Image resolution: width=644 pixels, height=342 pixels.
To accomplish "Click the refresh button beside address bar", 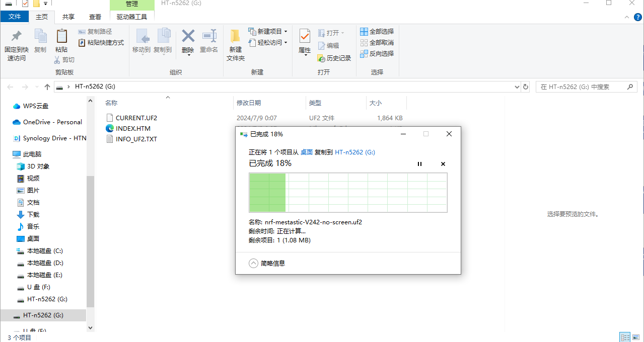I will tap(526, 87).
